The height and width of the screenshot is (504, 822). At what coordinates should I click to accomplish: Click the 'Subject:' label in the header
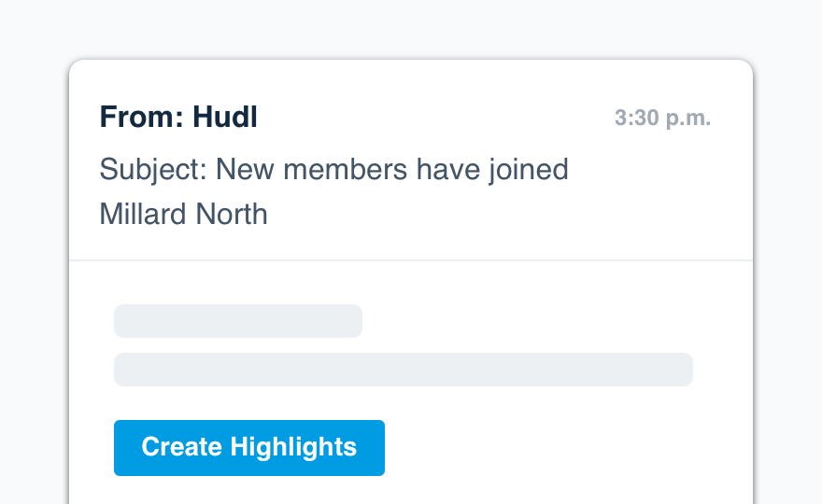pyautogui.click(x=154, y=170)
